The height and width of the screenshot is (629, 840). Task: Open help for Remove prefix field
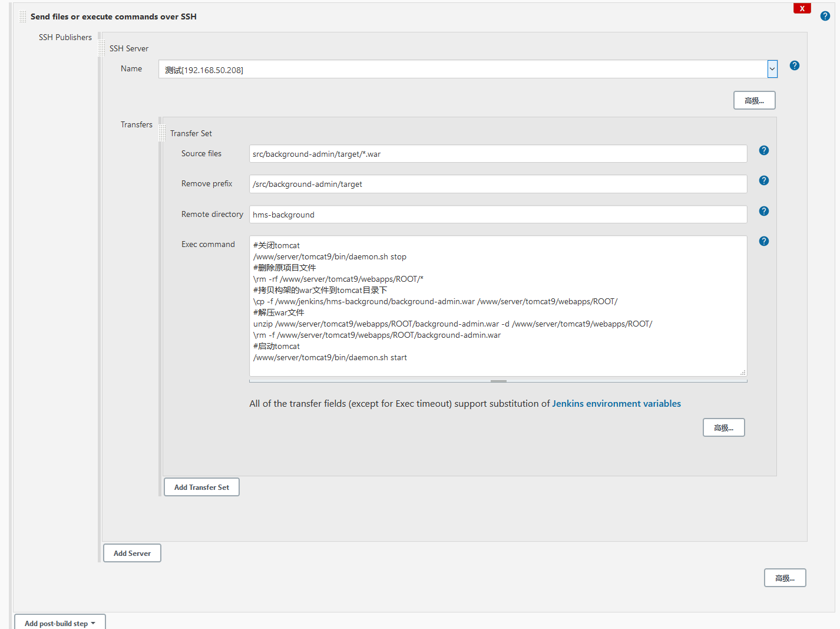(x=763, y=180)
